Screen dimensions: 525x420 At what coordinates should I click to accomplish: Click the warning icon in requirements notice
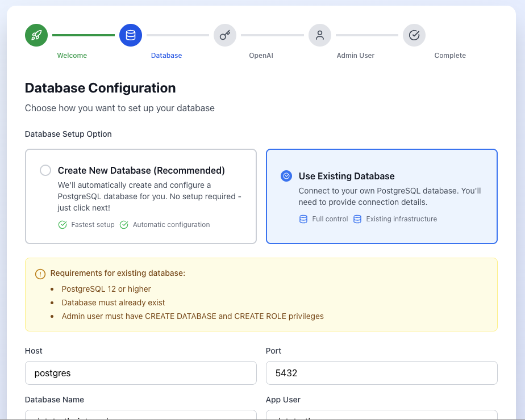pyautogui.click(x=40, y=274)
